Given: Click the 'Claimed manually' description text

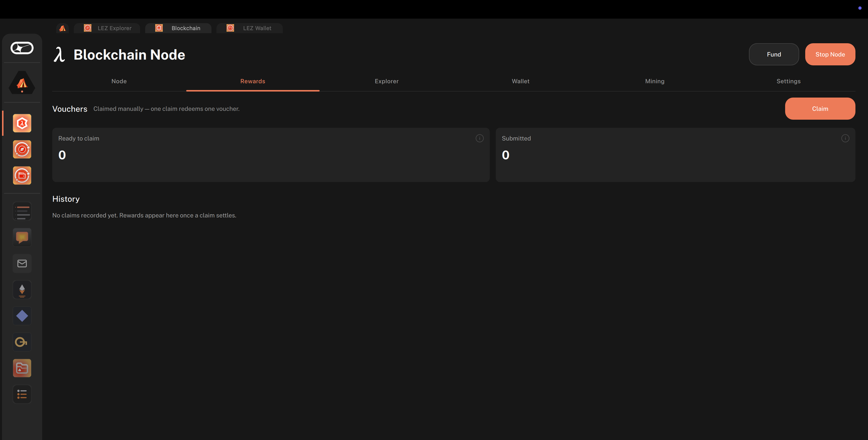Looking at the screenshot, I should pyautogui.click(x=166, y=109).
